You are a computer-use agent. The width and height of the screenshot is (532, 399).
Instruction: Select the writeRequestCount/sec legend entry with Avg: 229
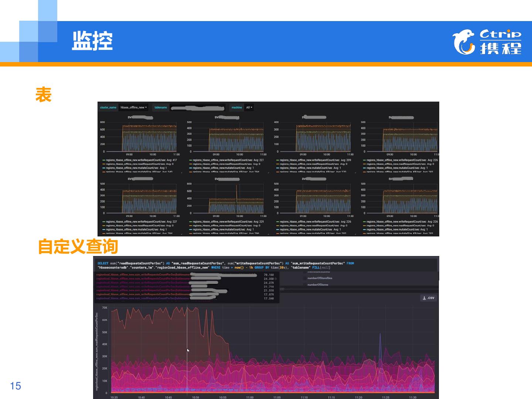point(226,222)
